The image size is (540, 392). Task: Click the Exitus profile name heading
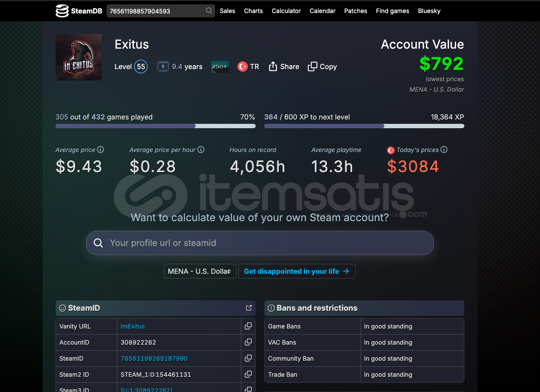[x=132, y=44]
